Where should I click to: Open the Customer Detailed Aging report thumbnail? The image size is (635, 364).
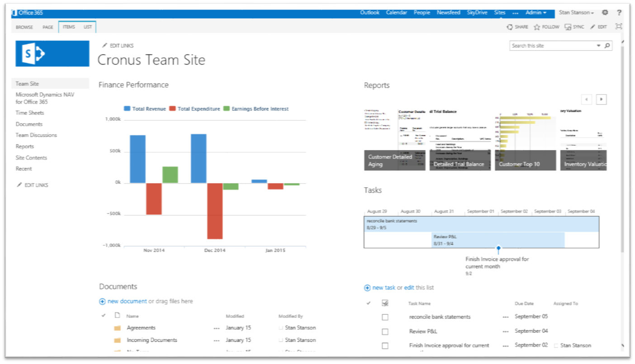tap(395, 140)
